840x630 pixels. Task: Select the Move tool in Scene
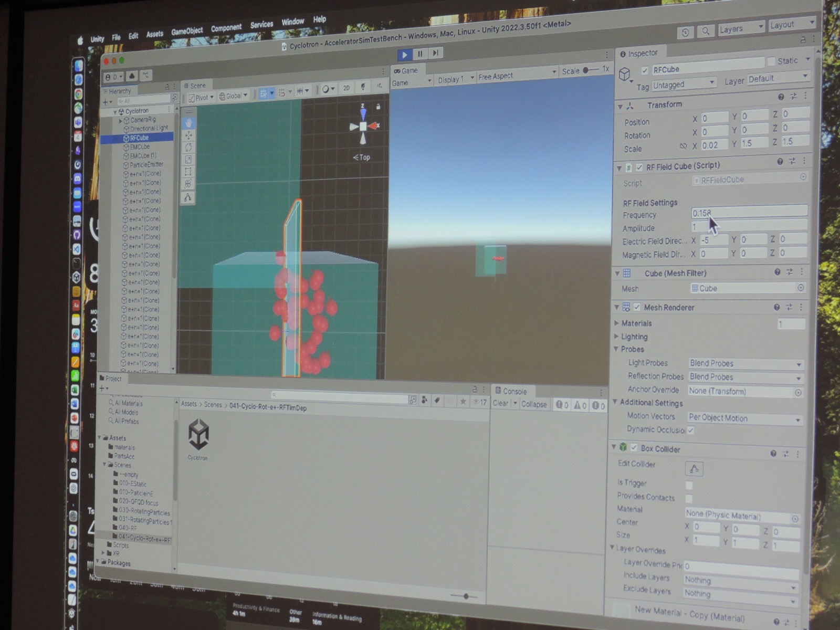[188, 135]
